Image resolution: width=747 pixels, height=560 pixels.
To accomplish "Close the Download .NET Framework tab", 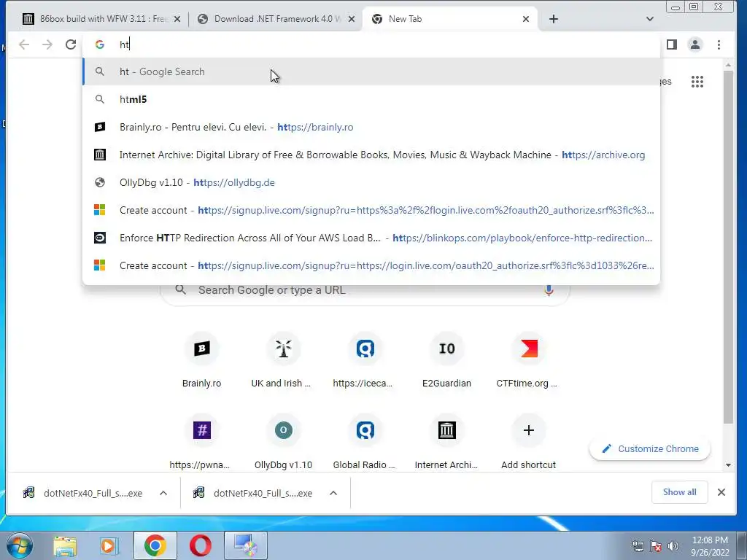I will coord(352,19).
